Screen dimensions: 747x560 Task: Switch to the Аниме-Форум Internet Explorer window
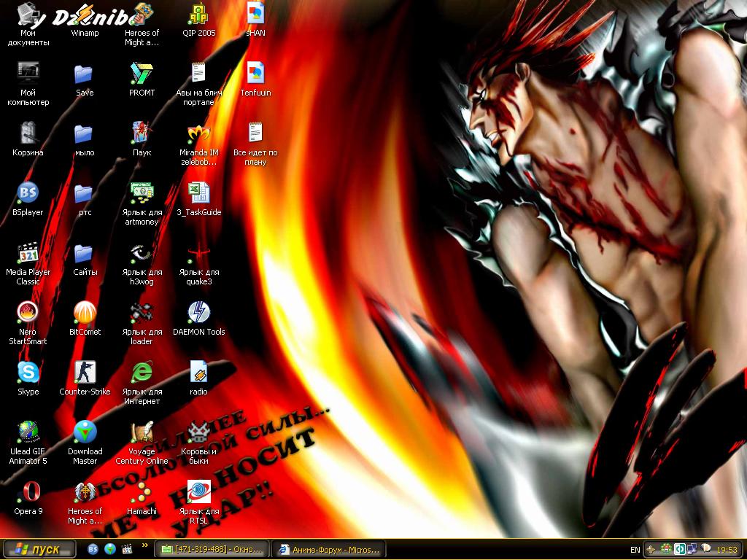pyautogui.click(x=329, y=550)
